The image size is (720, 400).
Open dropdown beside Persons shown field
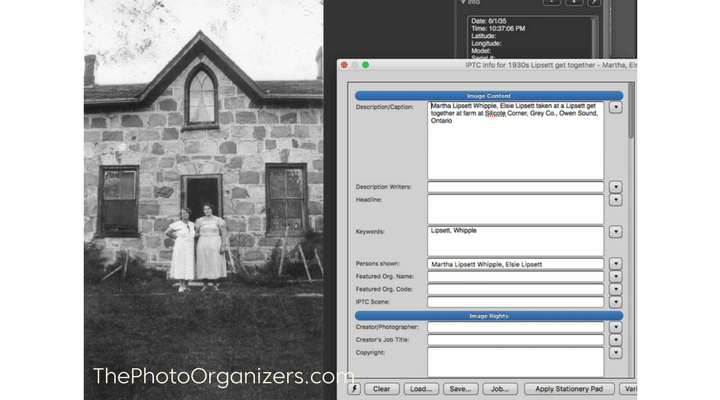(x=616, y=264)
